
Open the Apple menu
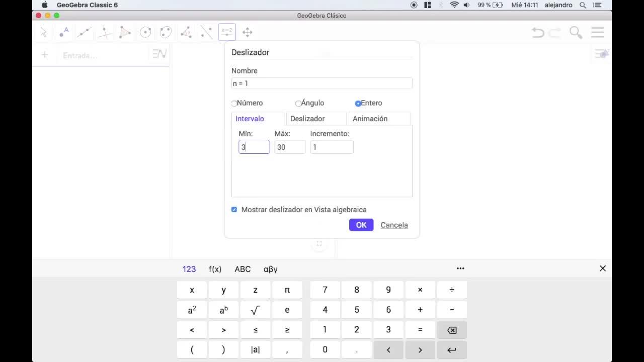click(x=44, y=5)
